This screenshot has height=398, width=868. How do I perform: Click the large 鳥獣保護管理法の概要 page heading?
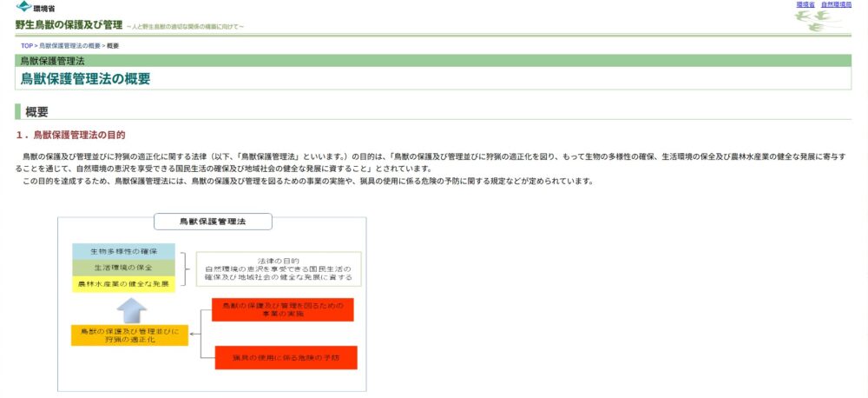[x=85, y=78]
